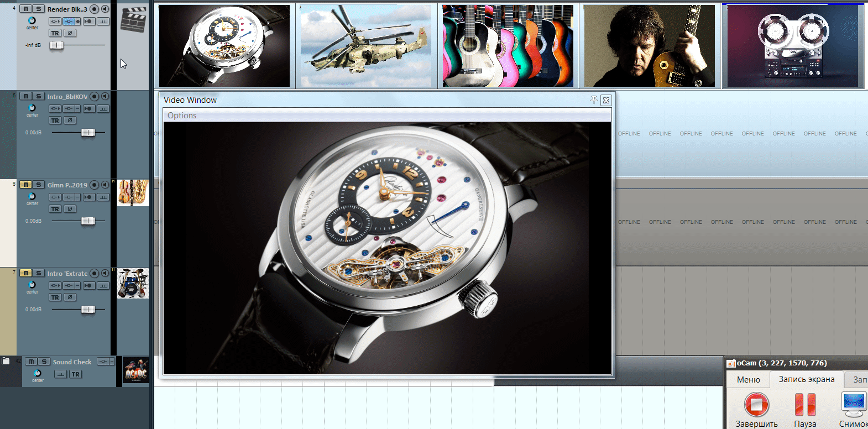
Task: Toggle speaker monitor icon on Intro 'Extrate
Action: point(105,273)
